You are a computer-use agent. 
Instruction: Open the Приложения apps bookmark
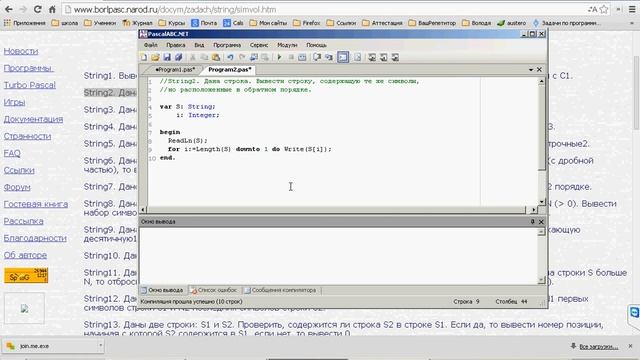click(x=25, y=23)
